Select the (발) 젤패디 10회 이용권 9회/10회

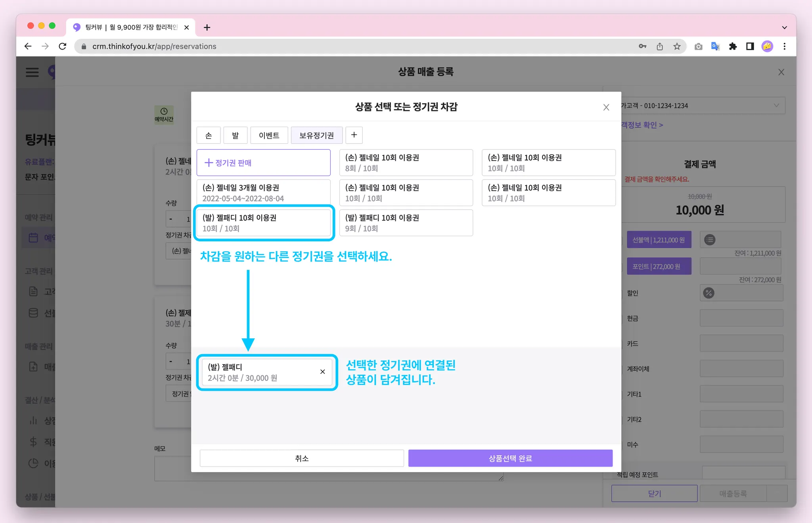[406, 223]
